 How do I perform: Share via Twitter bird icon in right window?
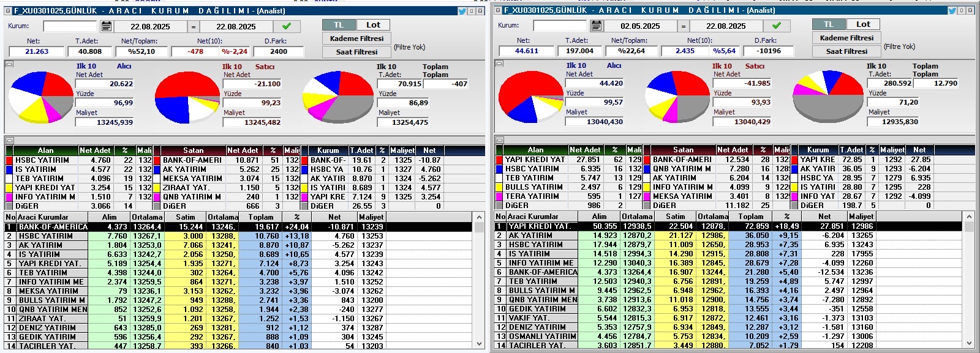pyautogui.click(x=952, y=10)
